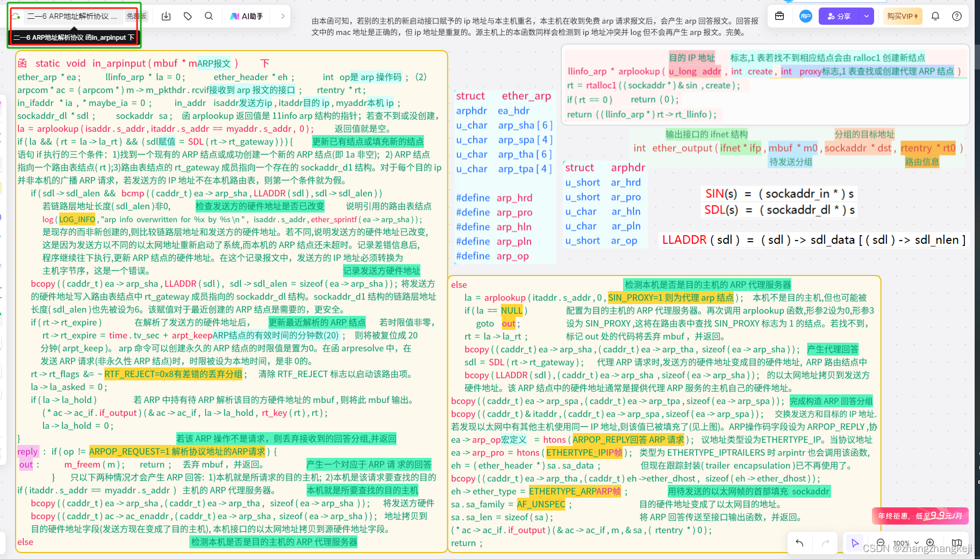Click the '分组的目标地址' label
Viewport: 980px width, 559px height.
[x=864, y=134]
